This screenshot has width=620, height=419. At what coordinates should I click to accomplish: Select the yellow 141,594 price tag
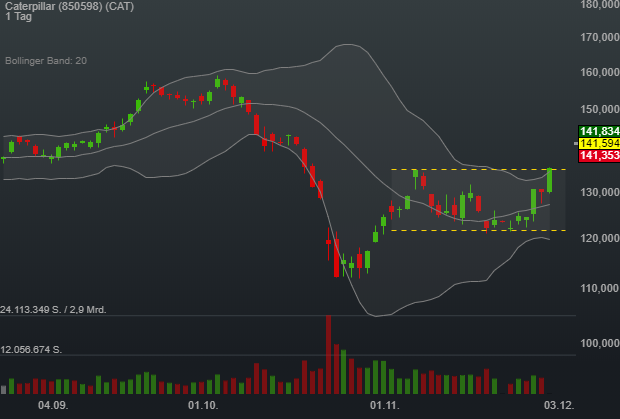[x=599, y=143]
